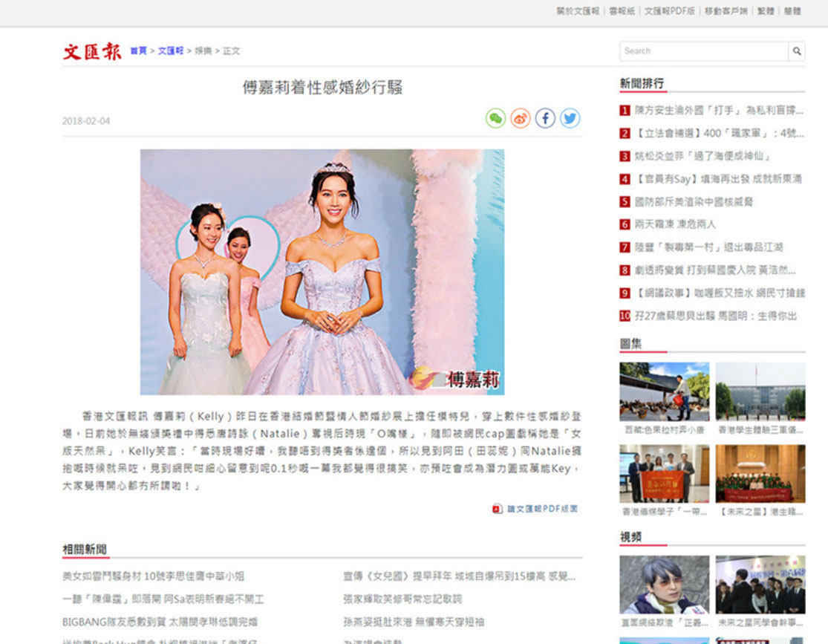Open 文匯報 breadcrumb link

170,51
